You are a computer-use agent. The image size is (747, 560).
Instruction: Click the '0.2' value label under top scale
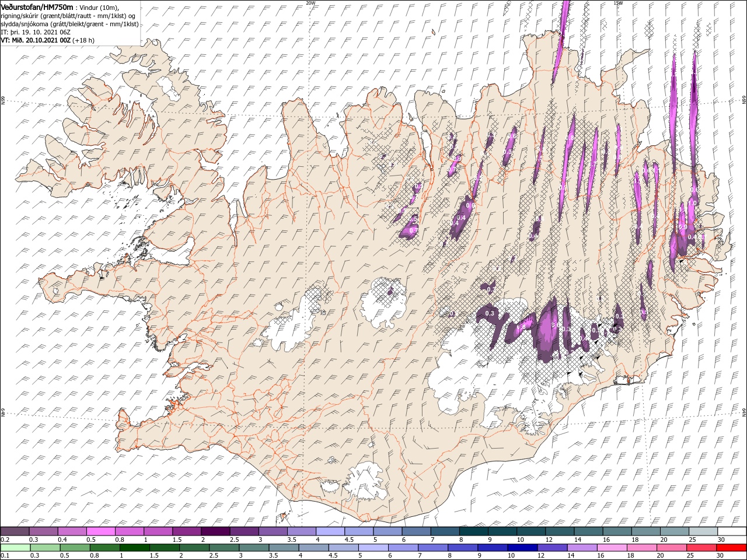4,540
